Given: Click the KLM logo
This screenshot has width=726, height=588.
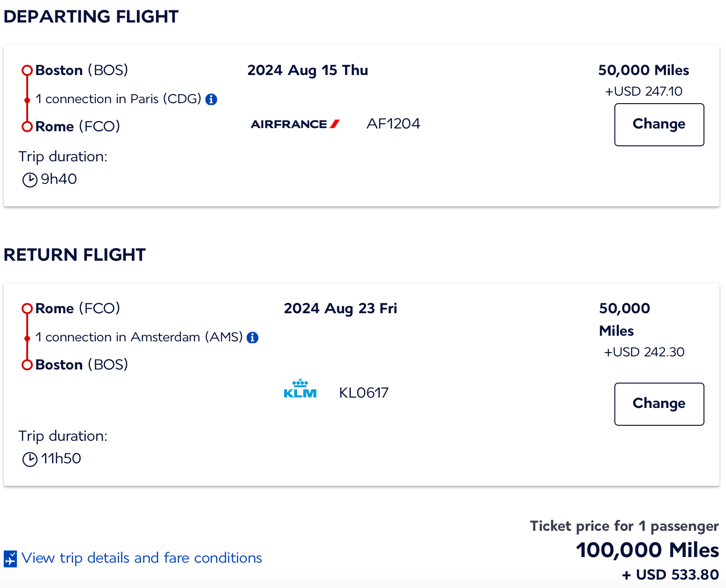Looking at the screenshot, I should pyautogui.click(x=300, y=389).
